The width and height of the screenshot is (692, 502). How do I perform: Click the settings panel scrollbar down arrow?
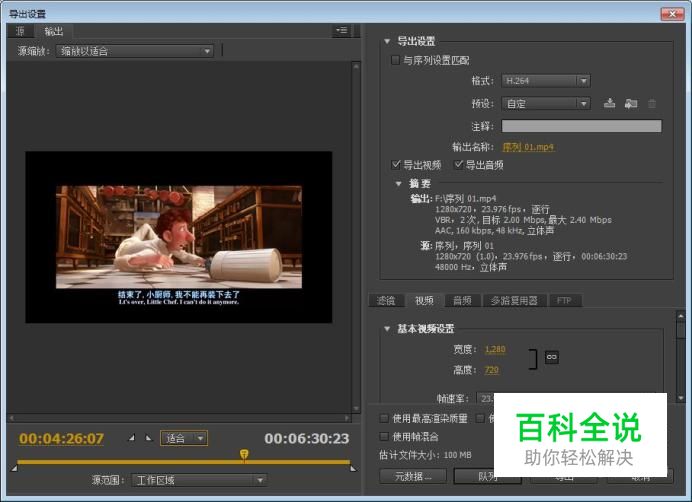(x=681, y=398)
